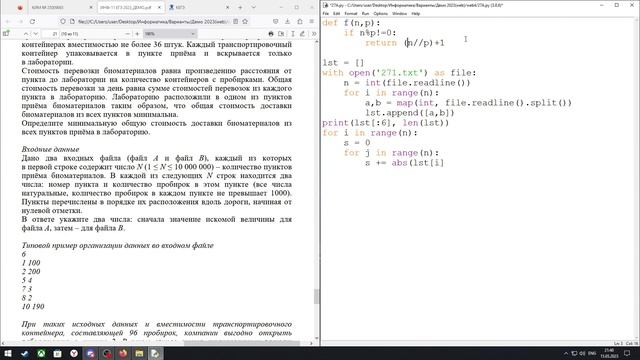Switch to Python IDLE taskbar icon
The width and height of the screenshot is (640, 360).
[x=155, y=353]
